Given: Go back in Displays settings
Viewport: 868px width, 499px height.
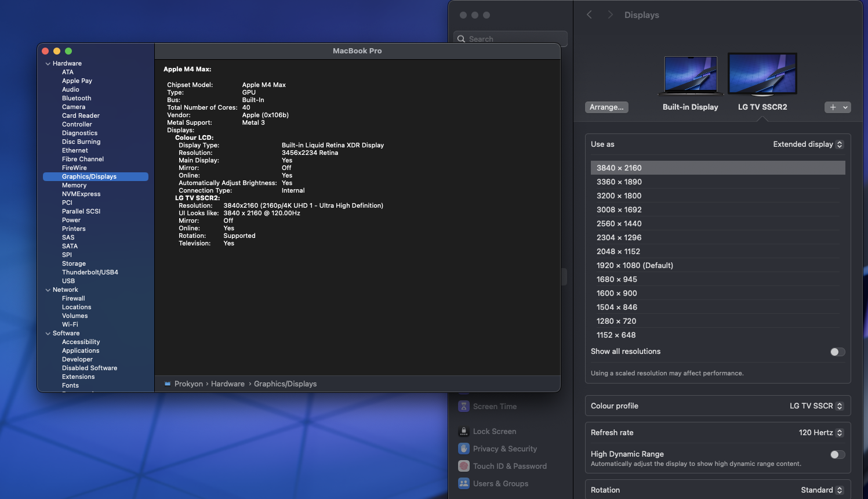Looking at the screenshot, I should (x=589, y=15).
